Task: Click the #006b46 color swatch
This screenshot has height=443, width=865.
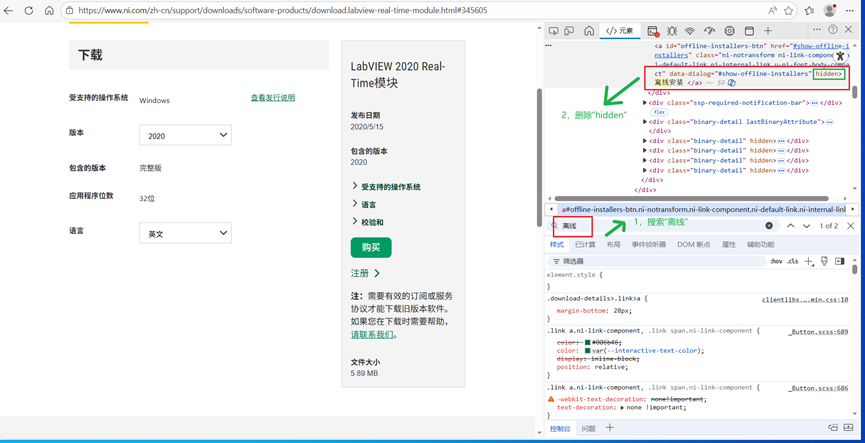Action: pos(588,343)
